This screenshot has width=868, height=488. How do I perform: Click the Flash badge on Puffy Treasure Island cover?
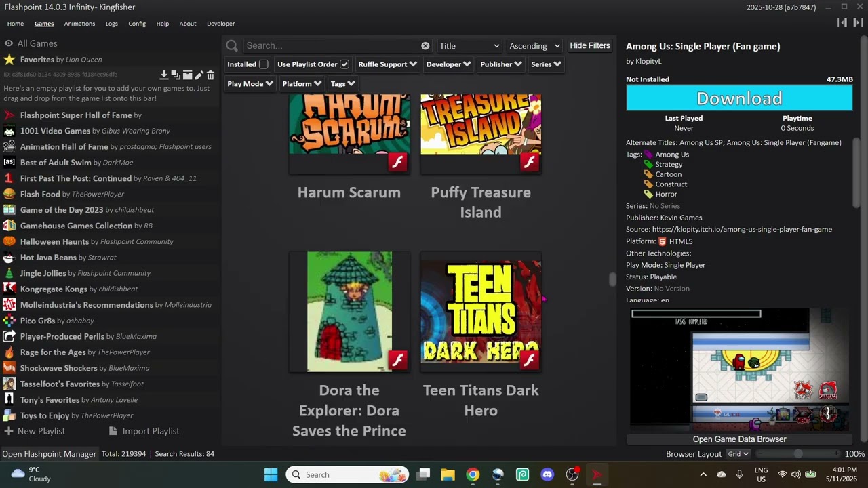click(530, 163)
